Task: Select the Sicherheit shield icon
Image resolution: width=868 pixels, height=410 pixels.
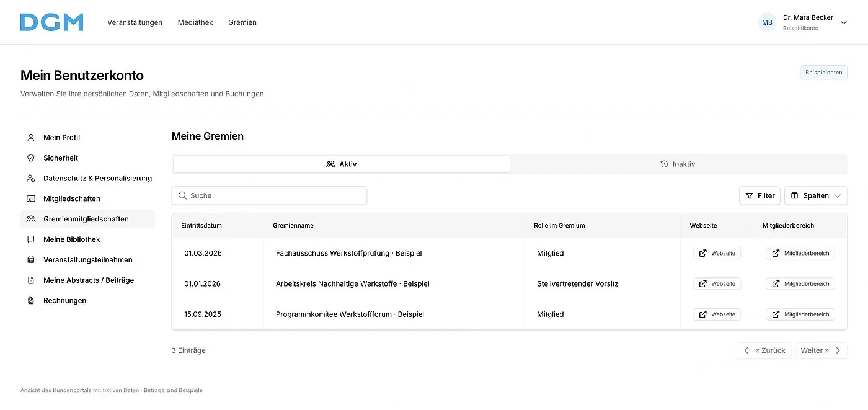Action: click(x=31, y=158)
